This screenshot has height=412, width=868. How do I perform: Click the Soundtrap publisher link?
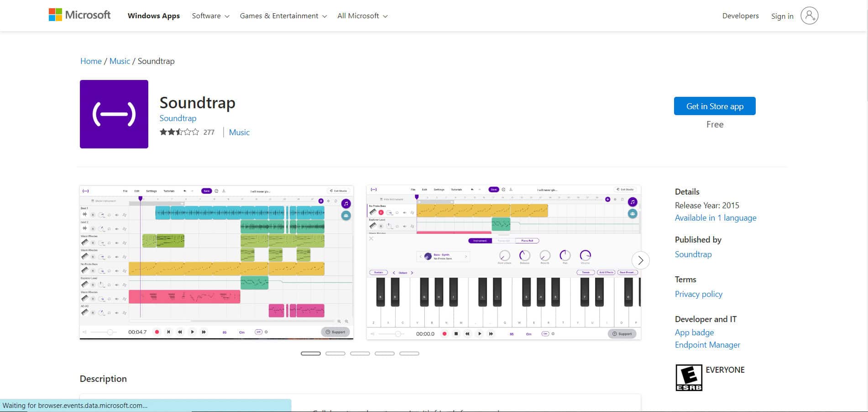click(693, 254)
